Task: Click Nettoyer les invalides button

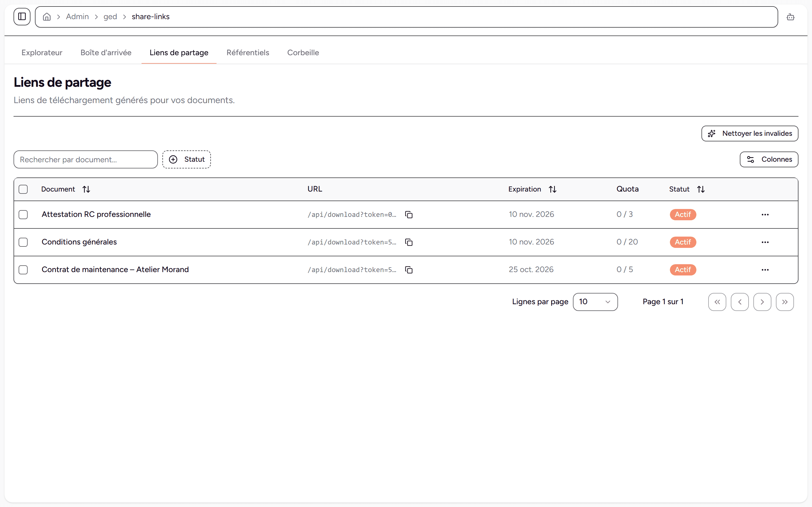Action: coord(750,134)
